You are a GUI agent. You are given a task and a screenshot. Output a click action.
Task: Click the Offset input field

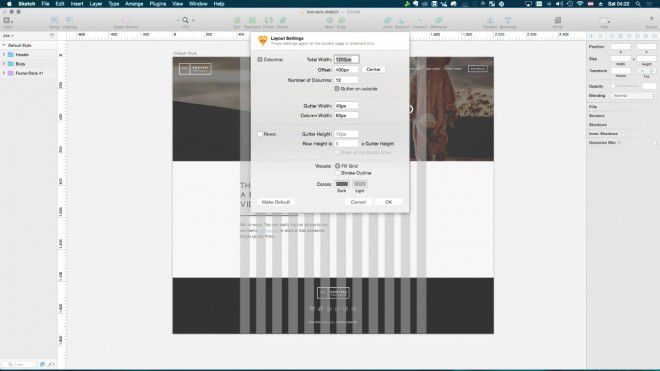coord(346,70)
